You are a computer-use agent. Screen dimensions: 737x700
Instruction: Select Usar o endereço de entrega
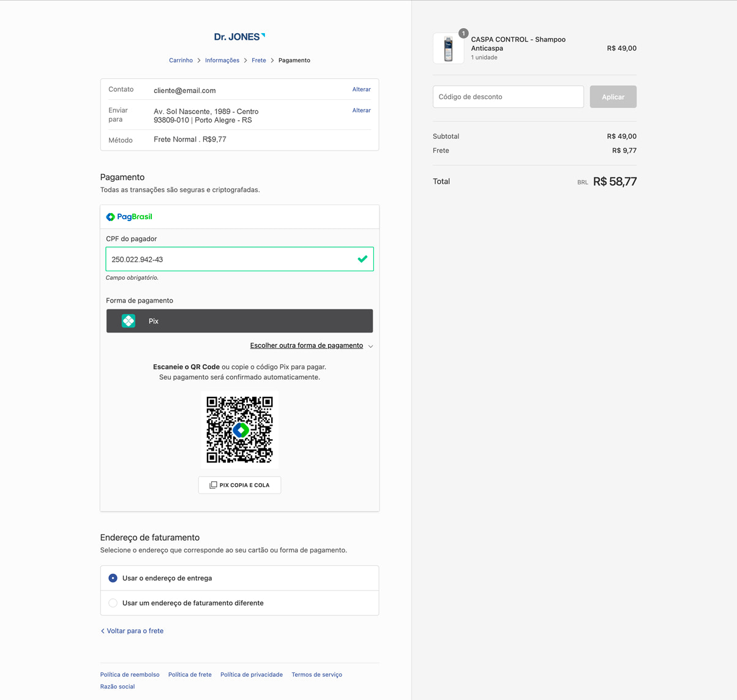tap(113, 578)
